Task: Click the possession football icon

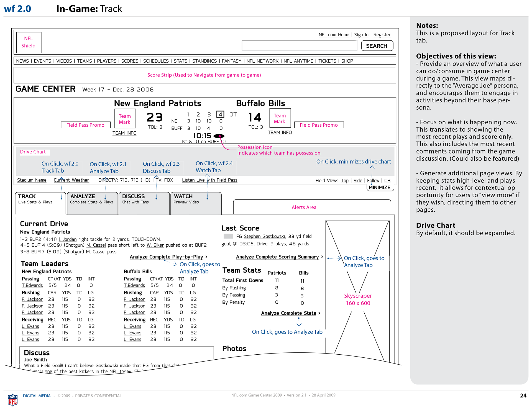Action: (219, 136)
